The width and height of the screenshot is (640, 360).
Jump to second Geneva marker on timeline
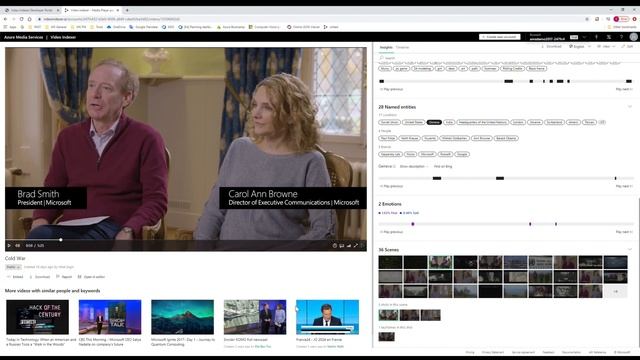[x=500, y=178]
